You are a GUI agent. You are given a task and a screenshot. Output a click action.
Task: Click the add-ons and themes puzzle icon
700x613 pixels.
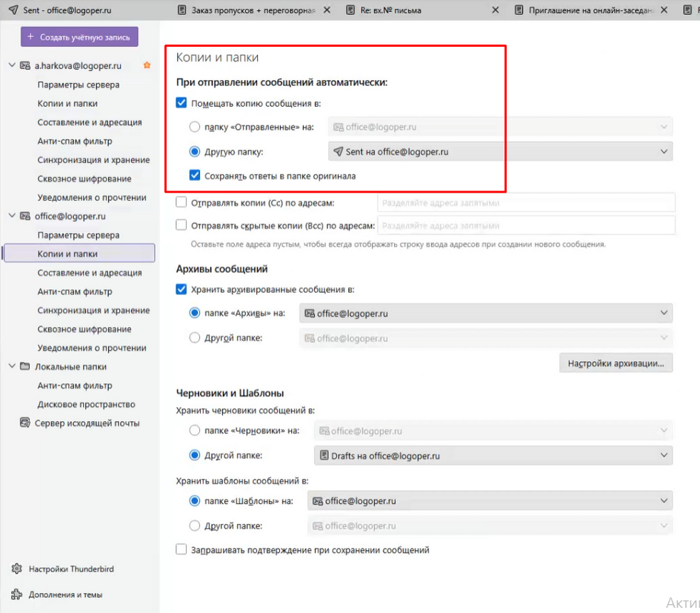pyautogui.click(x=16, y=594)
